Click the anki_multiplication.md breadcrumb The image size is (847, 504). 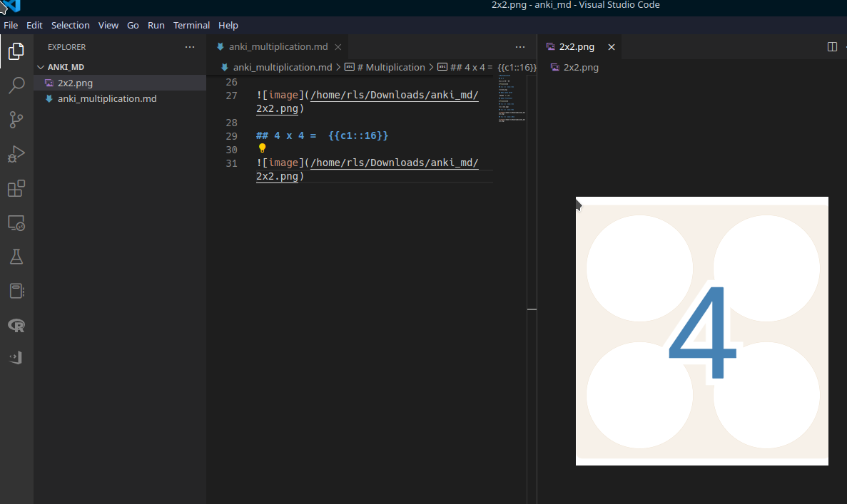click(x=283, y=68)
